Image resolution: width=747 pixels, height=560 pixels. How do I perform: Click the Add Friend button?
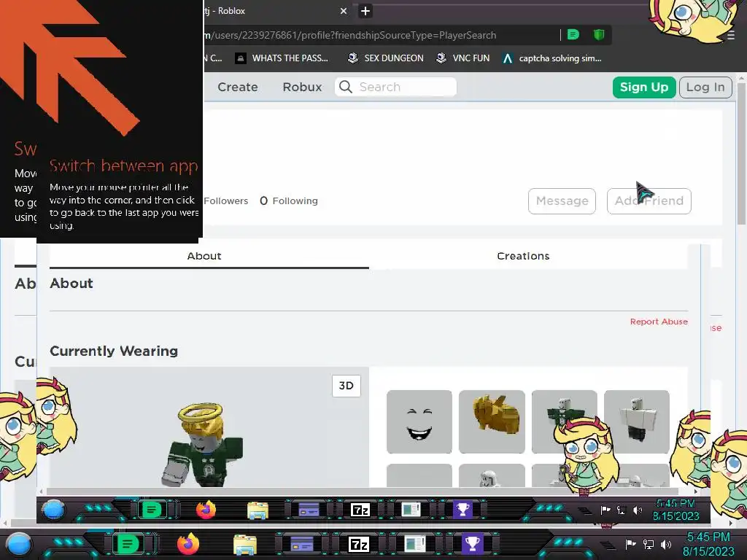point(649,201)
